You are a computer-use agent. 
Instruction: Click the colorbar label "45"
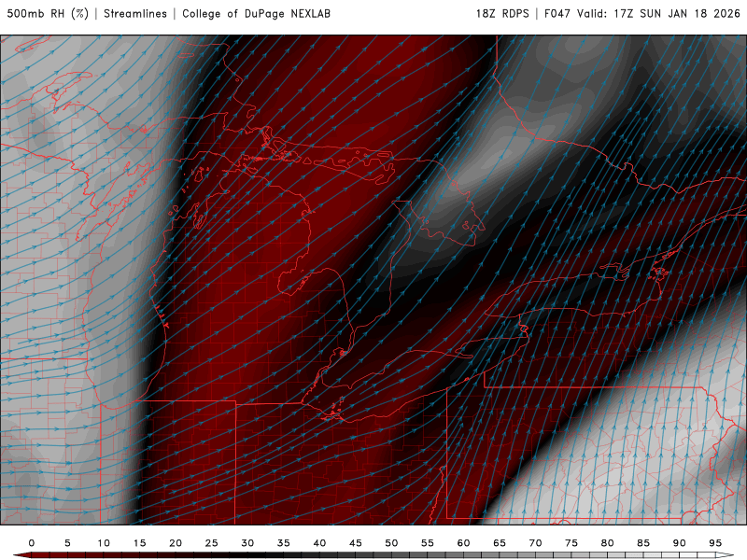click(356, 543)
